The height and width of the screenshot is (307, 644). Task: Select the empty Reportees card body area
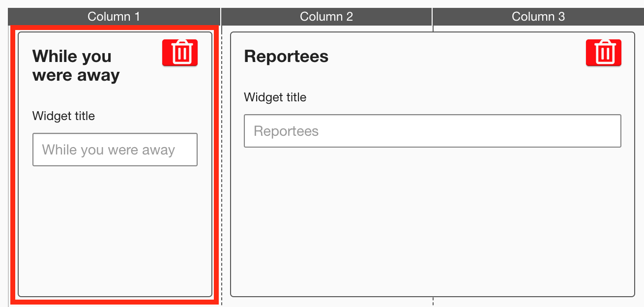click(x=432, y=221)
